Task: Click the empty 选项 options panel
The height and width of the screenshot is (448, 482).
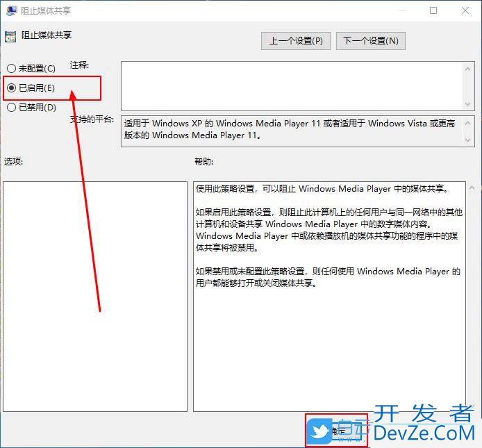Action: point(95,297)
